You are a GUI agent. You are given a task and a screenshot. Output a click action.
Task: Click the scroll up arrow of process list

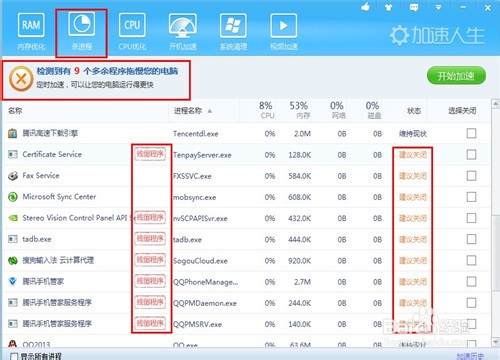pos(495,104)
